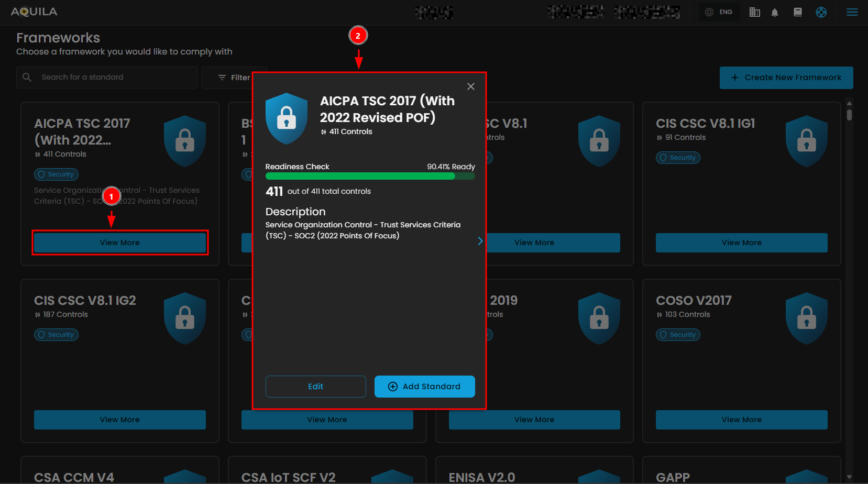868x484 pixels.
Task: Open the organization building icon
Action: click(754, 12)
